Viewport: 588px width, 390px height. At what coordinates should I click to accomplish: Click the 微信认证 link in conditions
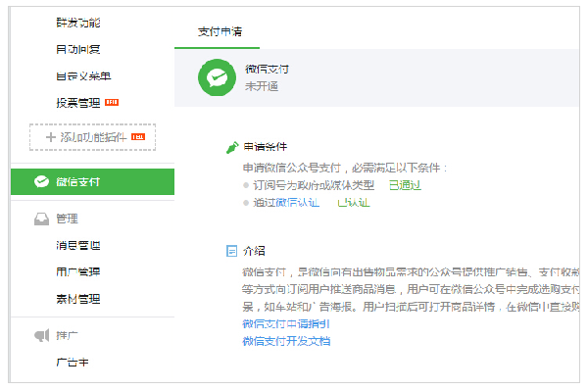pyautogui.click(x=298, y=203)
